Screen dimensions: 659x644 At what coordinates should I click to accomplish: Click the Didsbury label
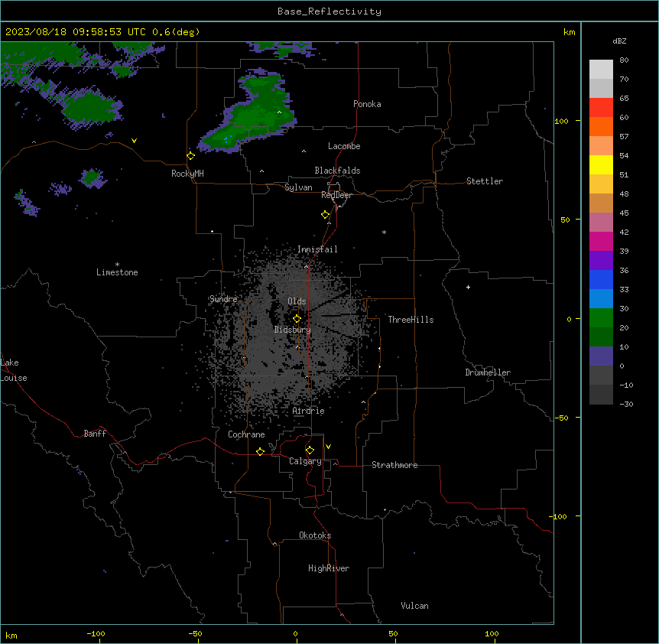293,330
